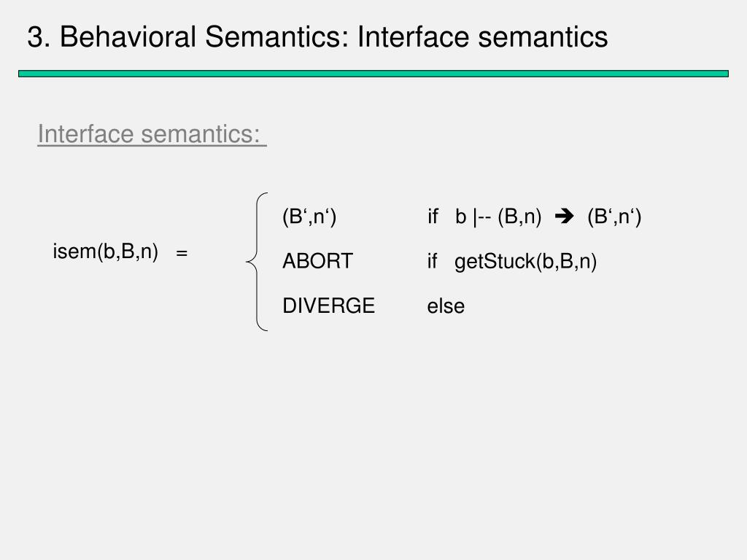Click the 'if' before getStuck
The height and width of the screenshot is (560, 747).
coord(432,261)
